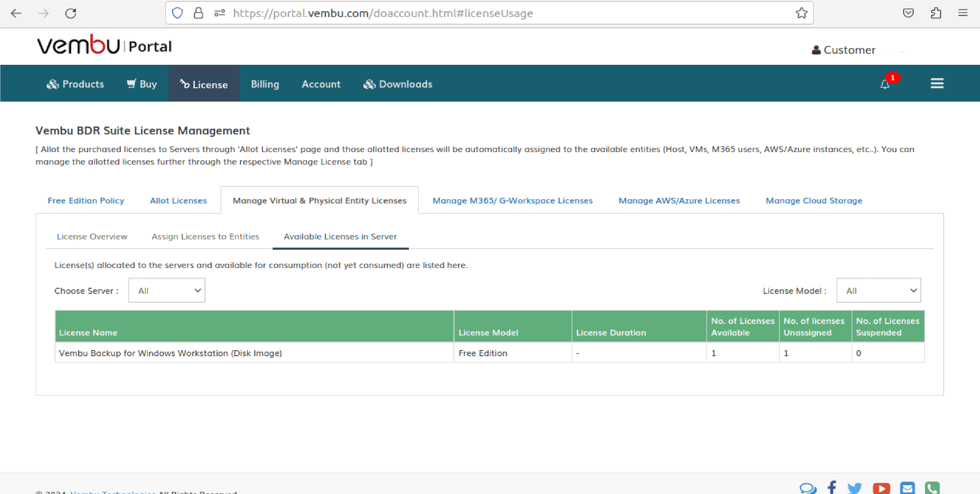980x494 pixels.
Task: Open the portal hamburger menu
Action: tap(937, 83)
